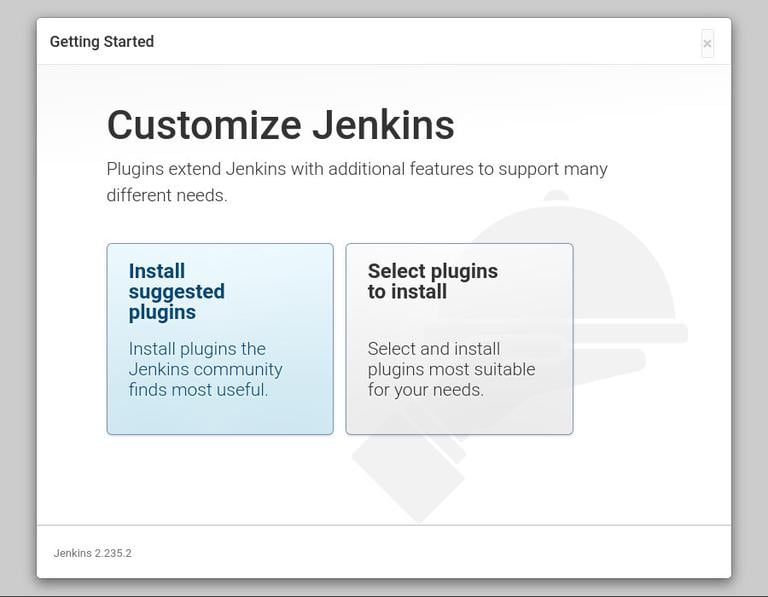The image size is (768, 597).
Task: Click 'Jenkins community finds most useful' description
Action: tap(205, 369)
